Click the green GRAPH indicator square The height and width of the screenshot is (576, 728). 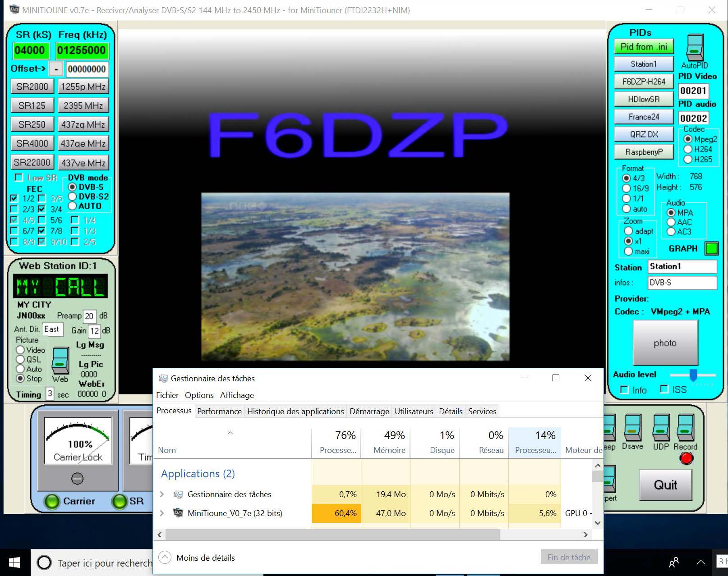click(711, 248)
